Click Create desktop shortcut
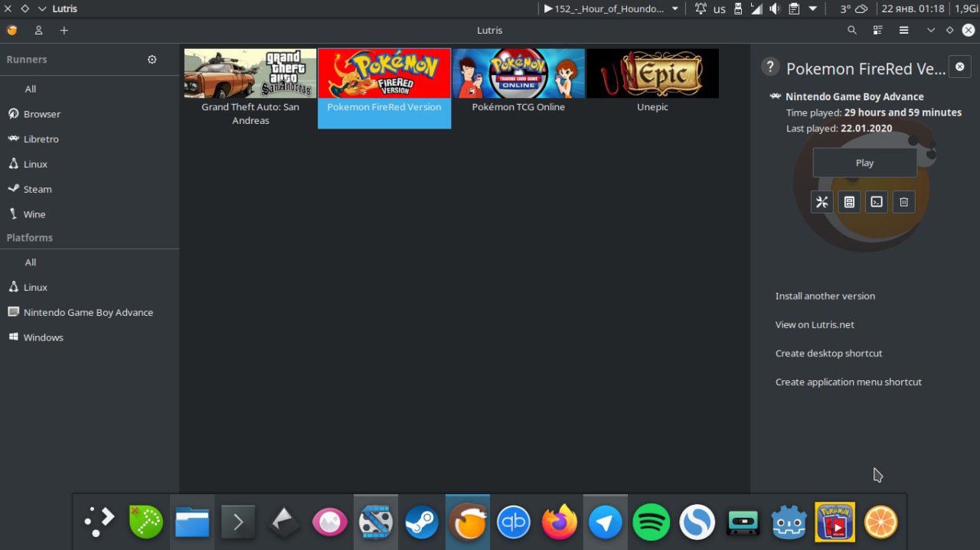Image resolution: width=980 pixels, height=550 pixels. click(x=828, y=353)
